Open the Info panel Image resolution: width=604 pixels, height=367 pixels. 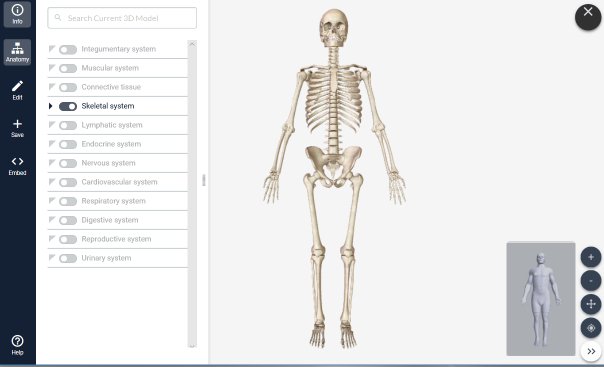point(17,14)
